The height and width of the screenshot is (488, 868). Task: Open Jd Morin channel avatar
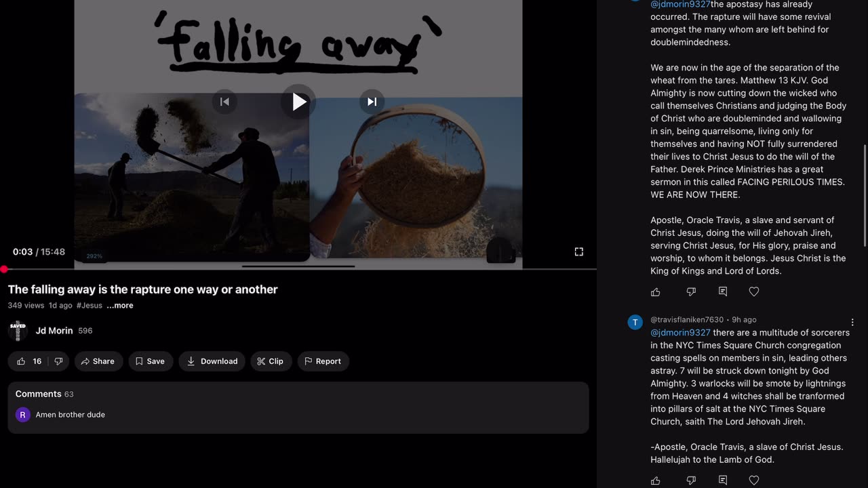pyautogui.click(x=18, y=331)
